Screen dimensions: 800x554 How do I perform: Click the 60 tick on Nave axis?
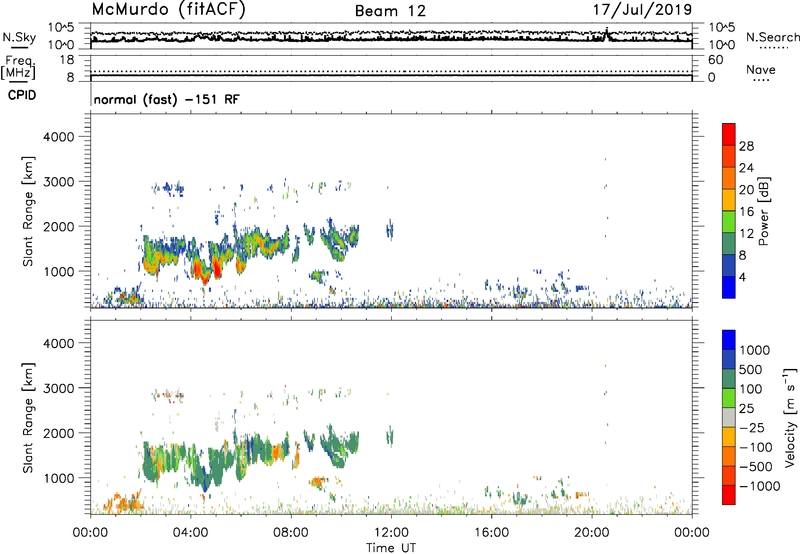coord(715,60)
